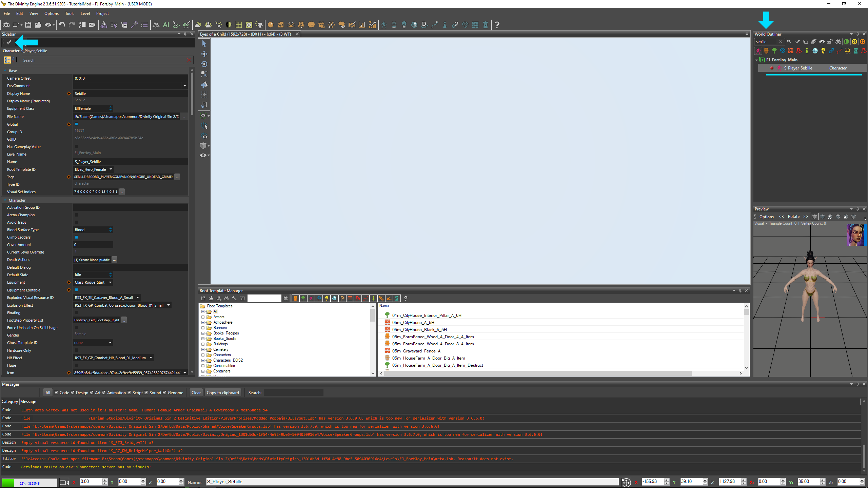
Task: Uncheck the Animation filter in Messages
Action: (104, 392)
